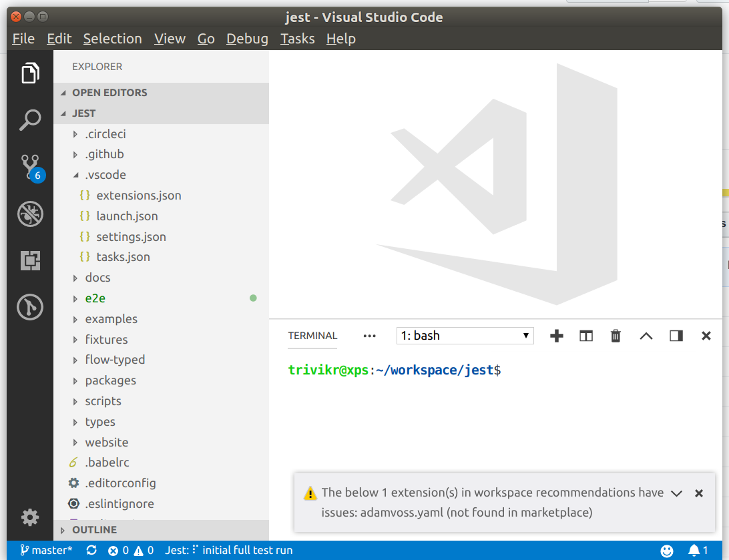The image size is (729, 560).
Task: Expand the e2e folder
Action: pyautogui.click(x=161, y=298)
